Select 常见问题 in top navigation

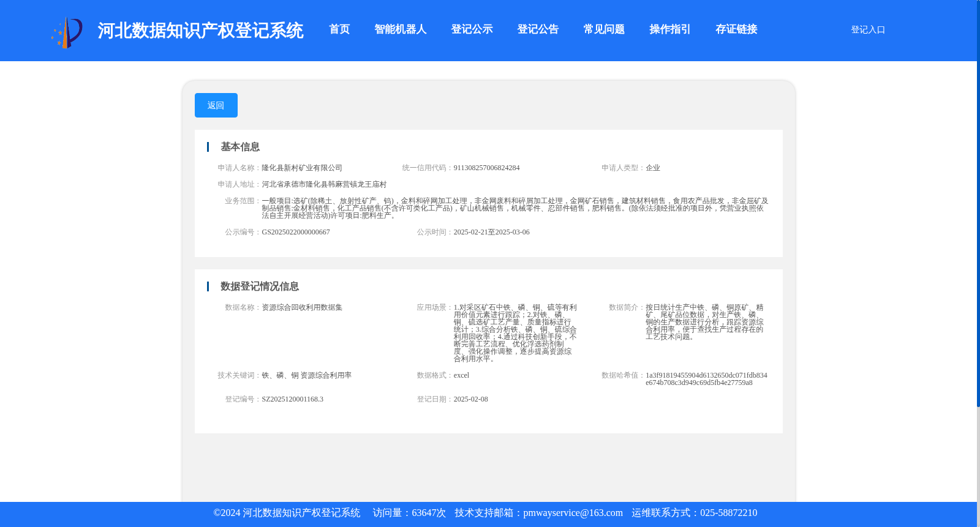pos(604,29)
